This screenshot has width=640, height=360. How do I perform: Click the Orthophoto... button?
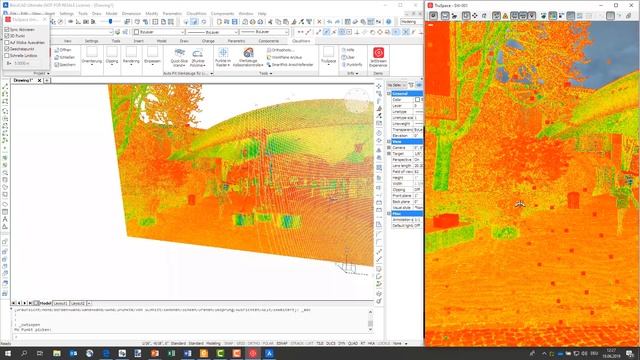pyautogui.click(x=280, y=50)
